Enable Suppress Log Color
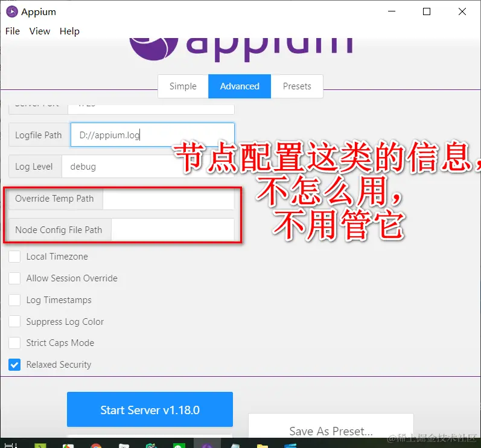The image size is (481, 448). [x=14, y=321]
